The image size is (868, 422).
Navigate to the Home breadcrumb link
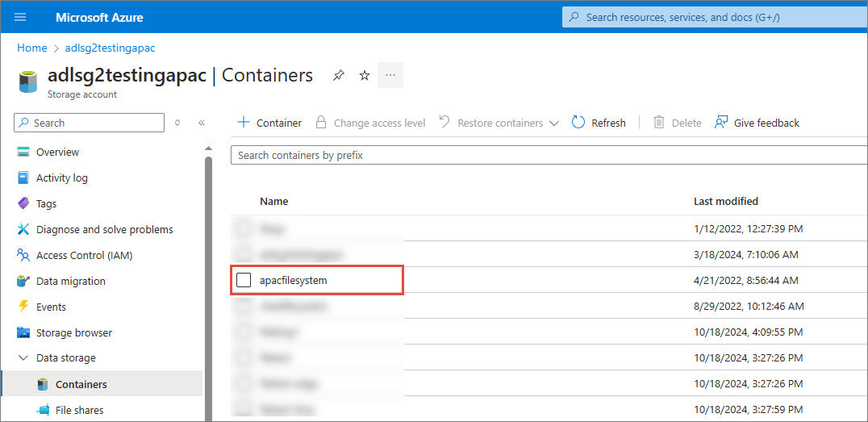click(32, 48)
